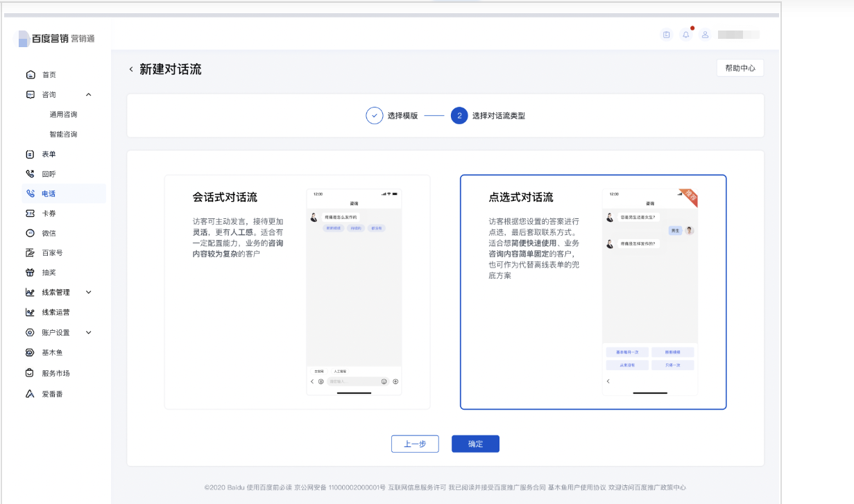This screenshot has height=504, width=854.
Task: Click the clipboard icon in the header
Action: coord(666,34)
